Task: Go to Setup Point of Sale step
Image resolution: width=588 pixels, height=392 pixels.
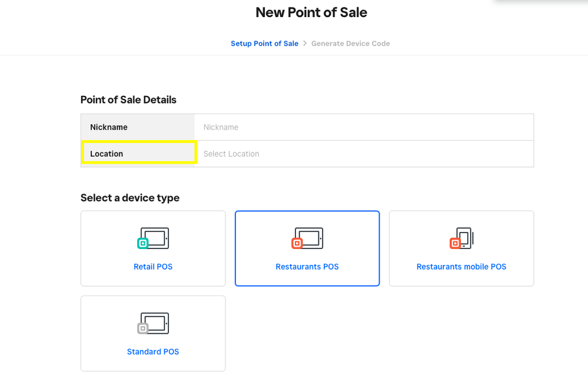Action: click(264, 44)
